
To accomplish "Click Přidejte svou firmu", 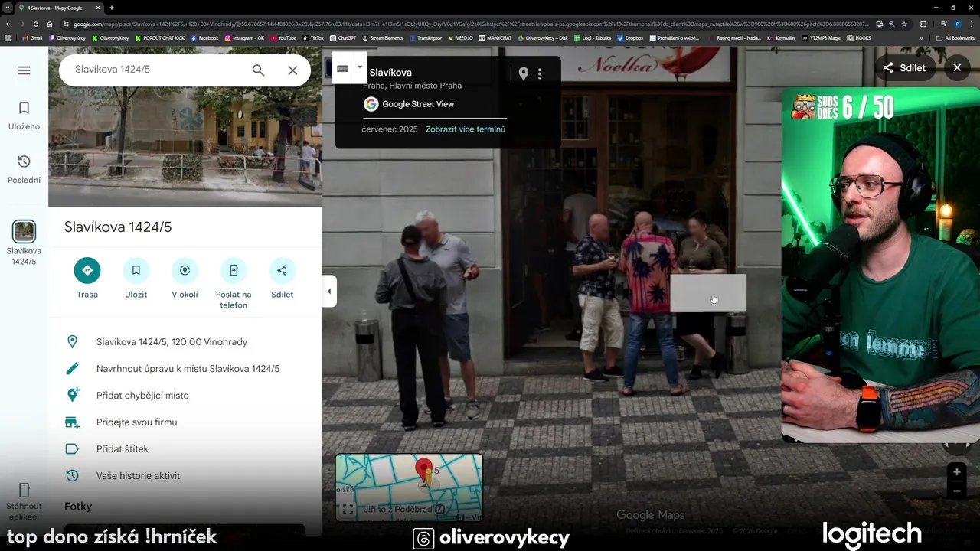I will (x=185, y=422).
